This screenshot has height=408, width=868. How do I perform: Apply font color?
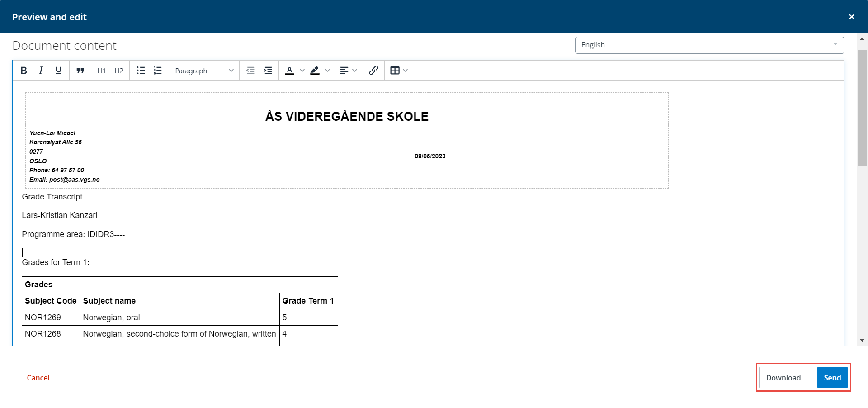pyautogui.click(x=290, y=71)
